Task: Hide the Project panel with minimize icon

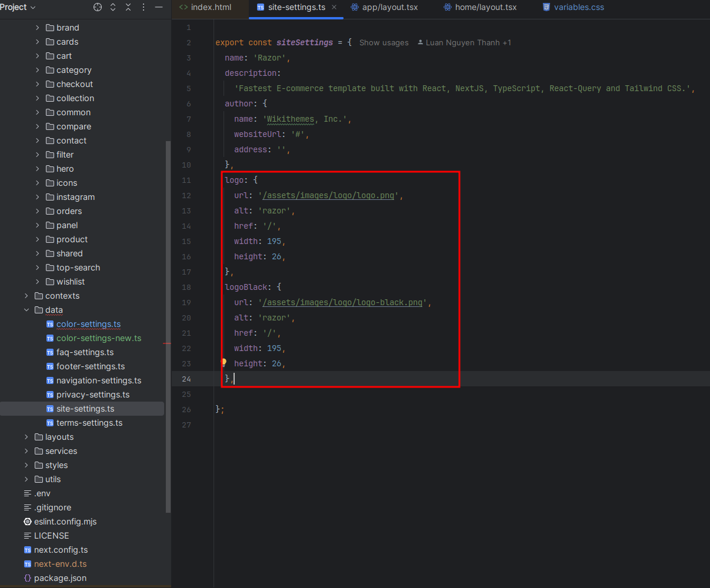Action: pyautogui.click(x=158, y=7)
